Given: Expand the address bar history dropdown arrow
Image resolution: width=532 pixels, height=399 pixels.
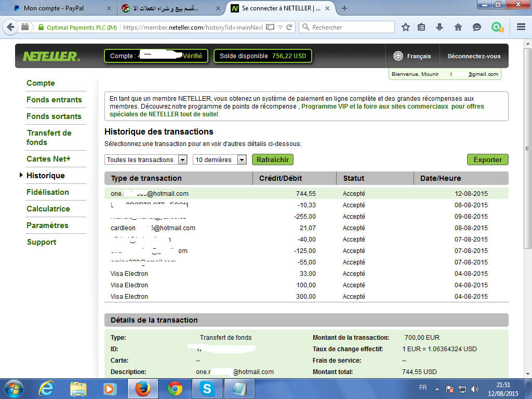Looking at the screenshot, I should coord(280,27).
